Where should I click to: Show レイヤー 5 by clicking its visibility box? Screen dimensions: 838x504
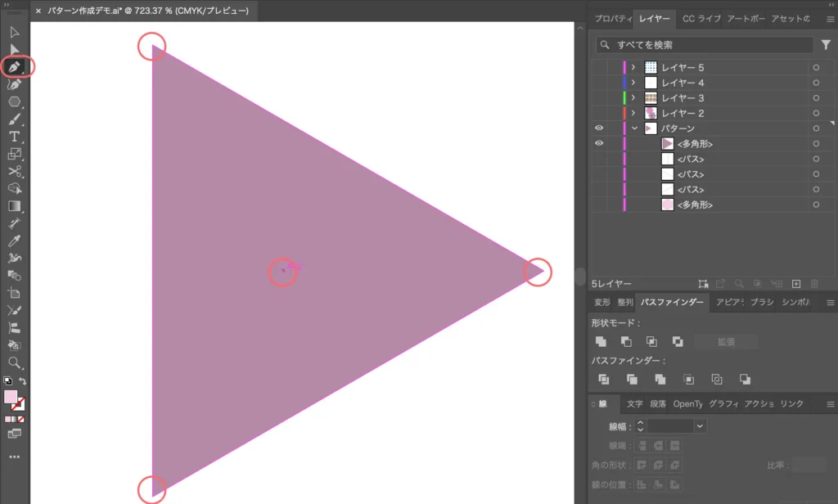tap(599, 68)
